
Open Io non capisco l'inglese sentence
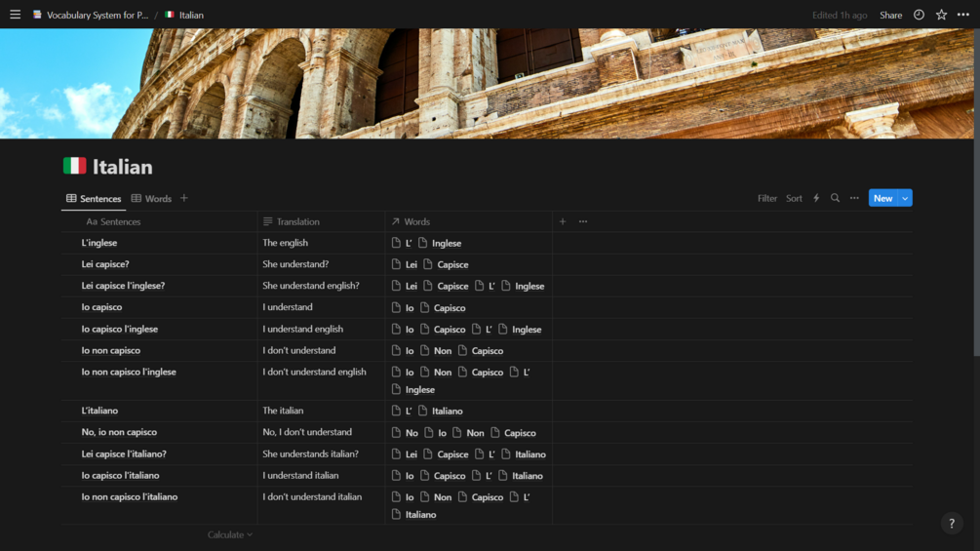(129, 372)
